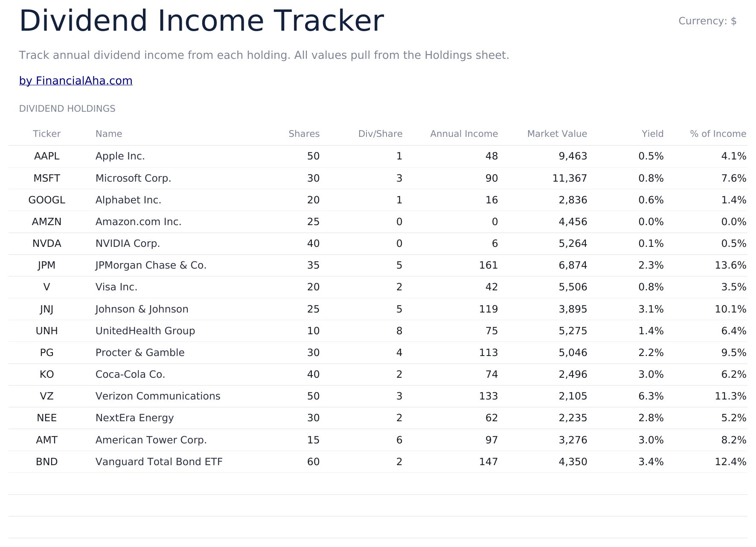The image size is (756, 547).
Task: Click the Yield column header
Action: (653, 134)
